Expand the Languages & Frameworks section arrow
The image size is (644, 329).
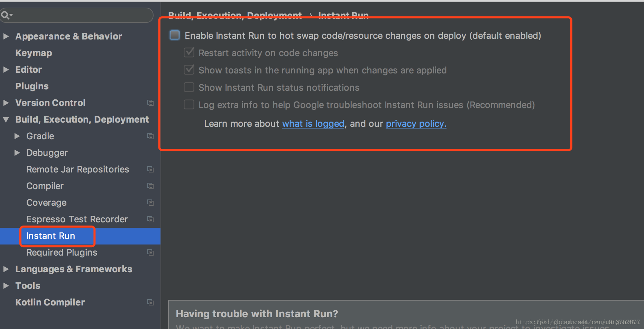tap(6, 269)
